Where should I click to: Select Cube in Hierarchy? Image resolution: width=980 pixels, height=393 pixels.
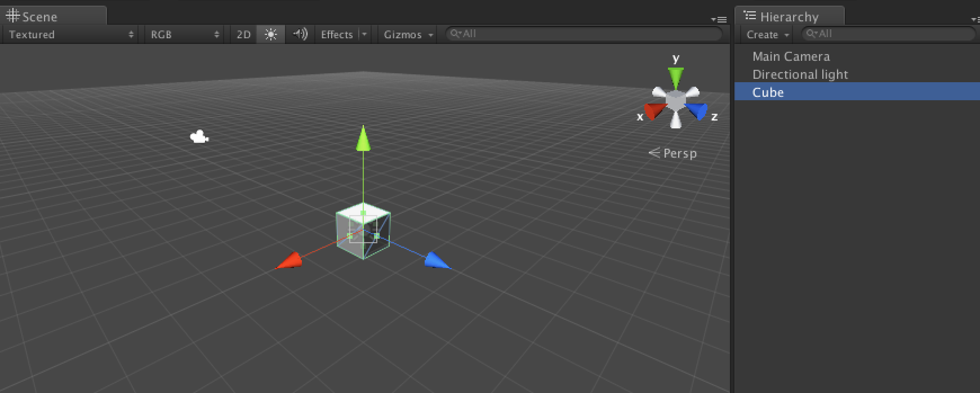[857, 92]
